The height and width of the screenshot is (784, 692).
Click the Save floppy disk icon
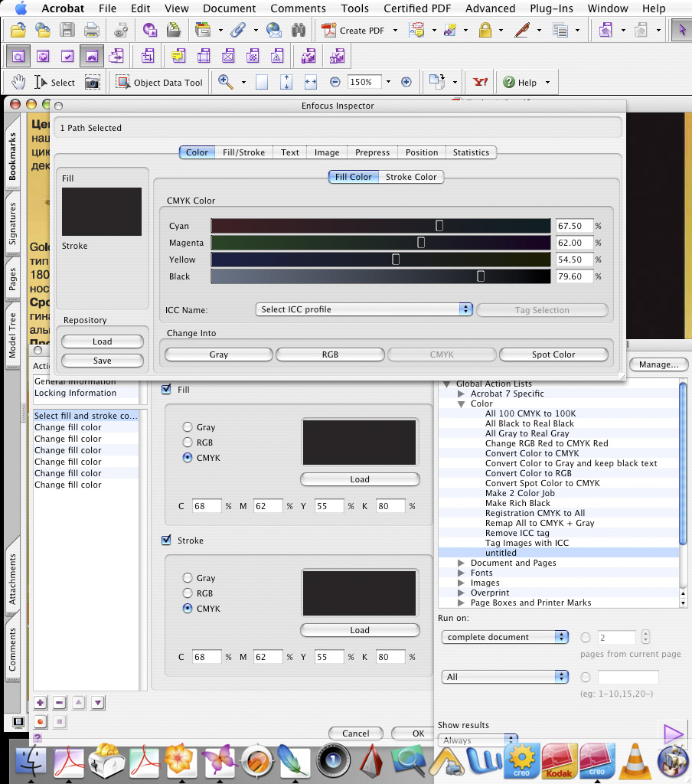[67, 31]
